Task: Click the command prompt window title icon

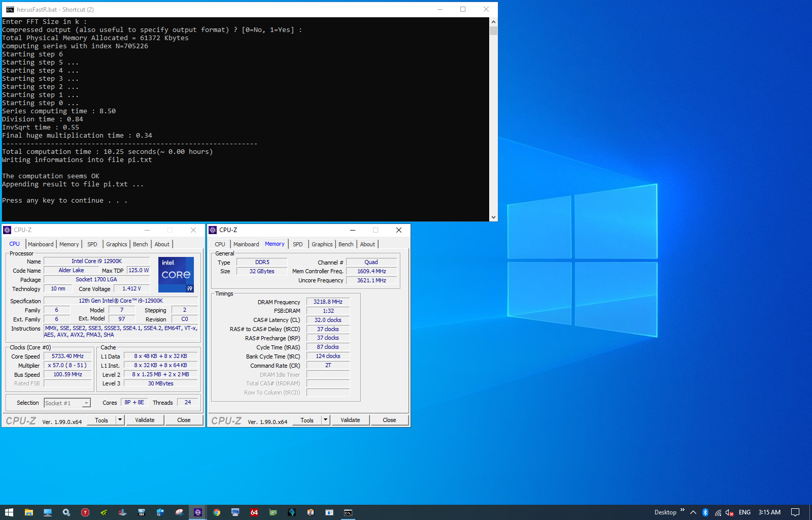Action: pyautogui.click(x=10, y=9)
